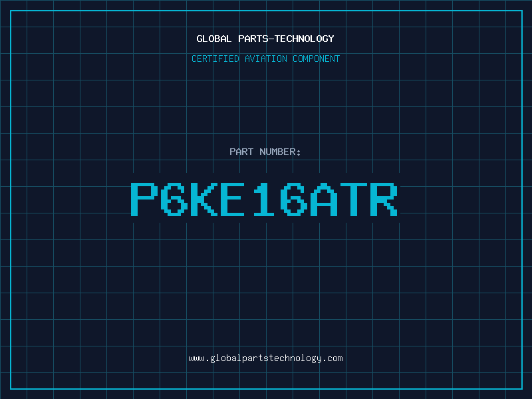Image resolution: width=532 pixels, height=399 pixels.
Task: Click the PART NUMBER: label
Action: coord(265,152)
